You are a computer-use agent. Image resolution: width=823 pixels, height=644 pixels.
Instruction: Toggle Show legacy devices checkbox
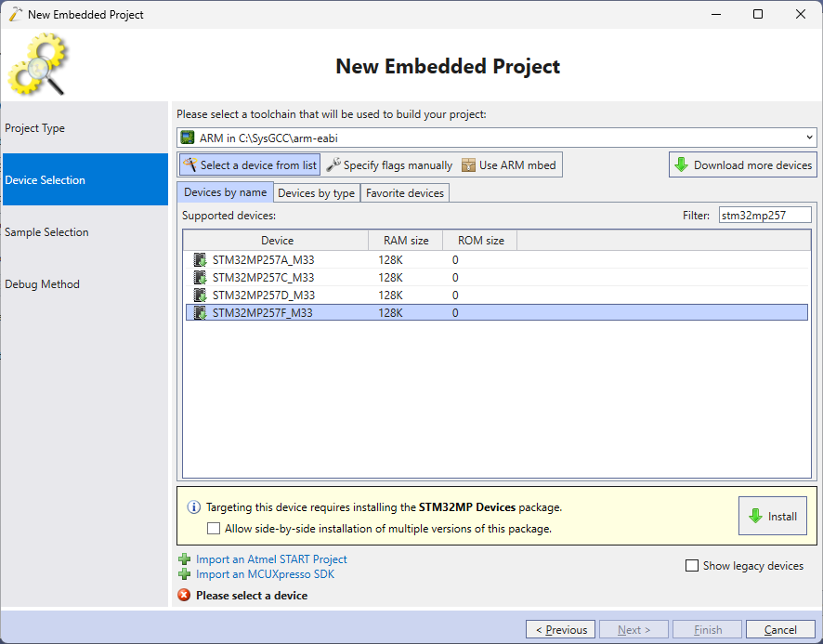(x=692, y=566)
